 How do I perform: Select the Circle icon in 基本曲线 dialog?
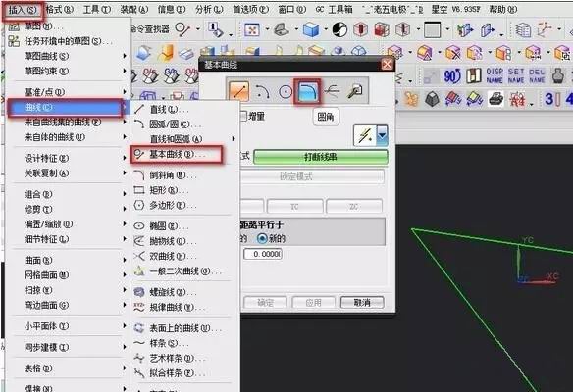(x=286, y=91)
